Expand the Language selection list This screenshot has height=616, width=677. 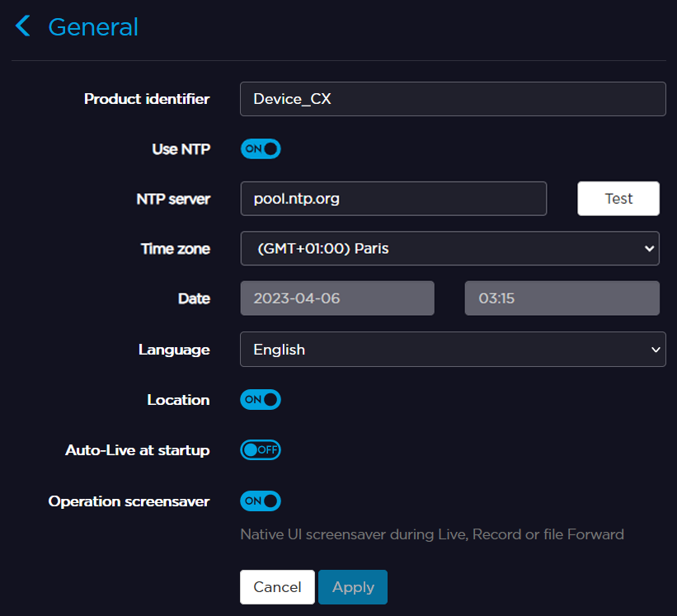452,350
